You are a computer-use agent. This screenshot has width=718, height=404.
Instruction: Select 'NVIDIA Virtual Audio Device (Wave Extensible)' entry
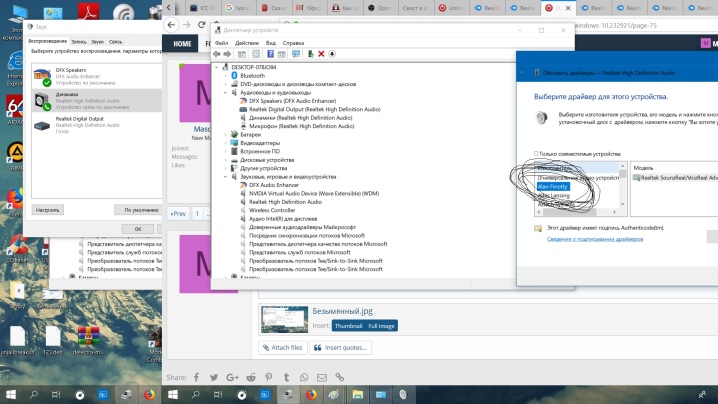314,193
